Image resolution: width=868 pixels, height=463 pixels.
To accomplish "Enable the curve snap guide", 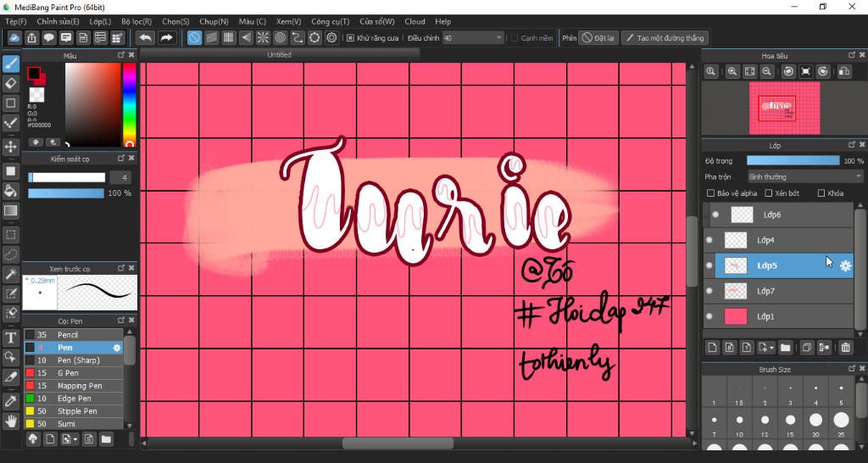I will point(298,37).
